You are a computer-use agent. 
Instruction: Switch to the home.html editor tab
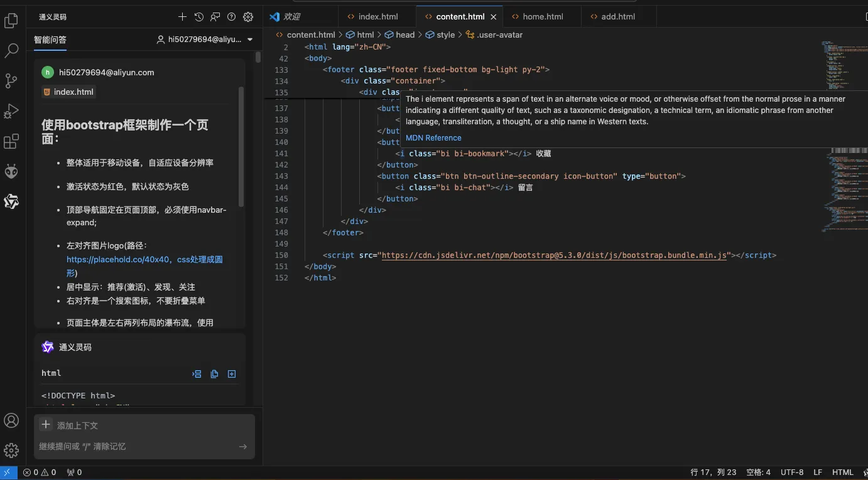(542, 17)
